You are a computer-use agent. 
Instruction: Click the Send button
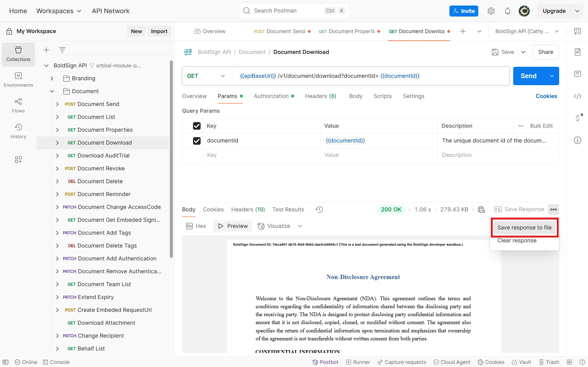point(529,76)
